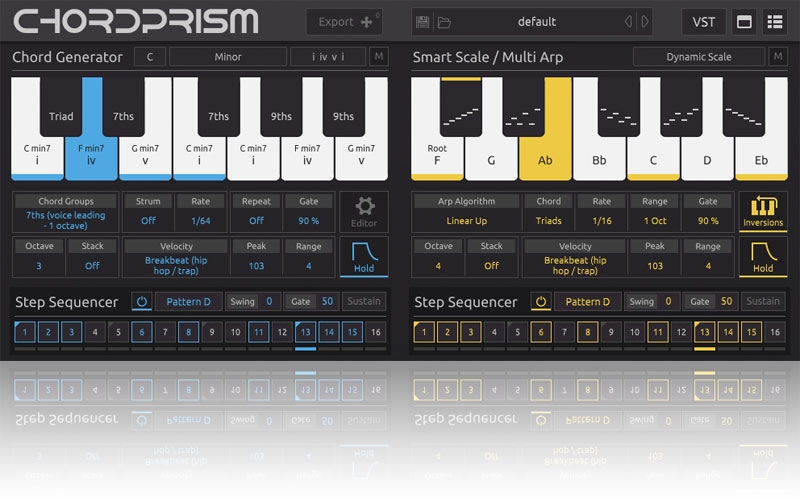Go to the next preset arrow
Screen dimensions: 800x500
tap(645, 21)
